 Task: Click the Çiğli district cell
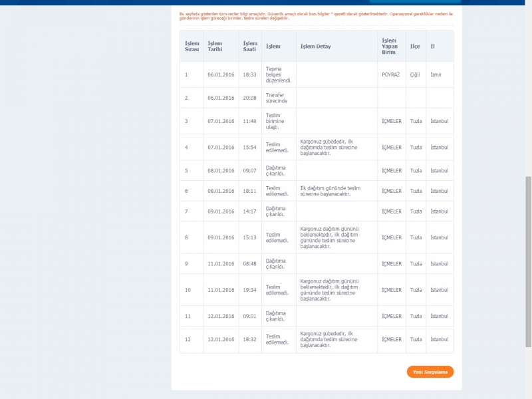[x=415, y=74]
